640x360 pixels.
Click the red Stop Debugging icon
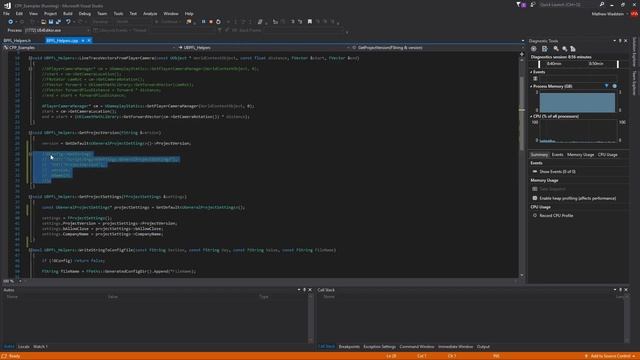pyautogui.click(x=211, y=22)
